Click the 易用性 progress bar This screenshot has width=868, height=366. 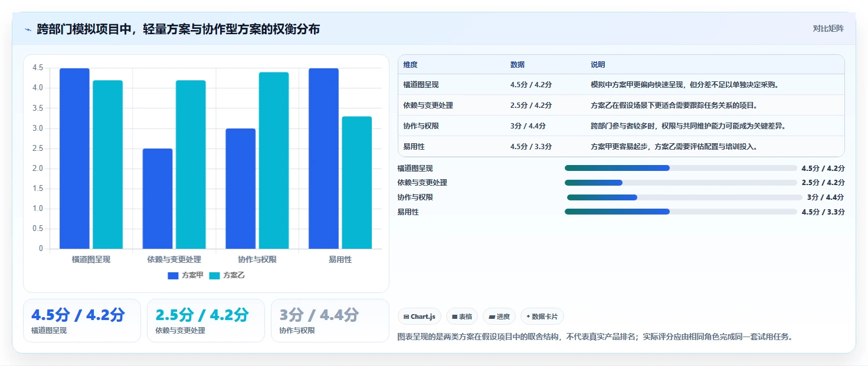[x=681, y=212]
